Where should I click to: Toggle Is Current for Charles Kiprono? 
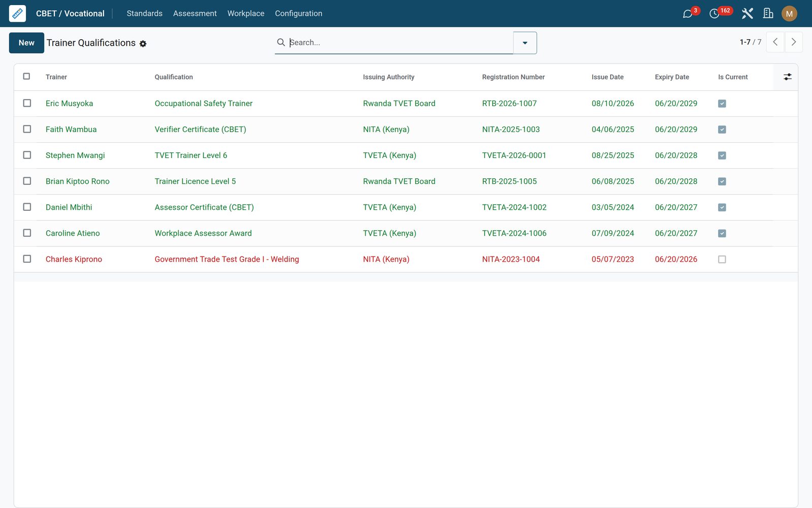(722, 259)
